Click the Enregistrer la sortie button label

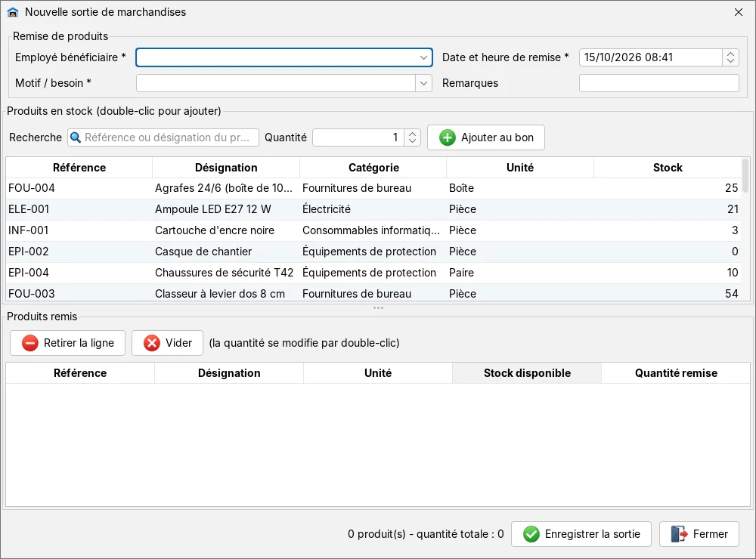[x=593, y=534]
